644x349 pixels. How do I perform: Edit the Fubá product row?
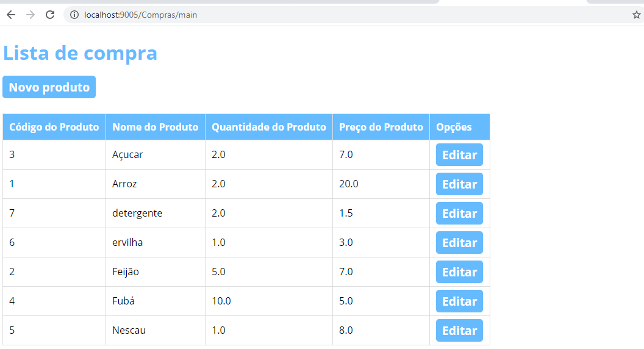click(459, 301)
